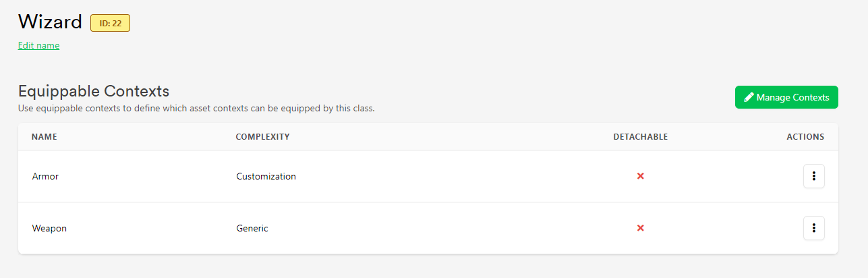The width and height of the screenshot is (868, 278).
Task: Click the Edit name link
Action: 39,46
